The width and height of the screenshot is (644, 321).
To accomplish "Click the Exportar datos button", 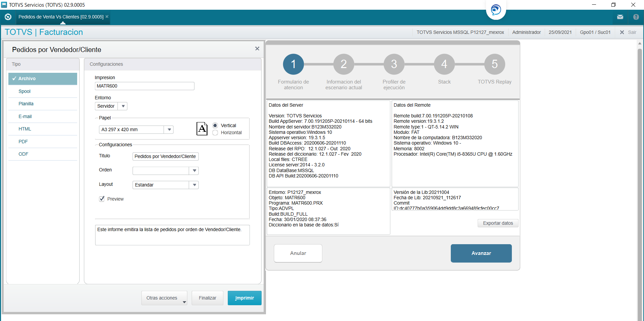I will tap(498, 223).
